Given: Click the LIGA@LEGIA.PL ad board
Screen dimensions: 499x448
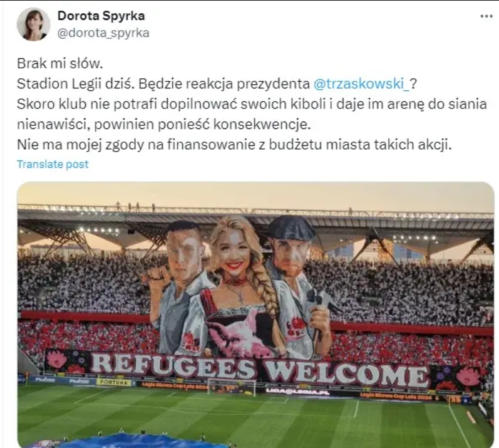Looking at the screenshot, I should click(293, 392).
